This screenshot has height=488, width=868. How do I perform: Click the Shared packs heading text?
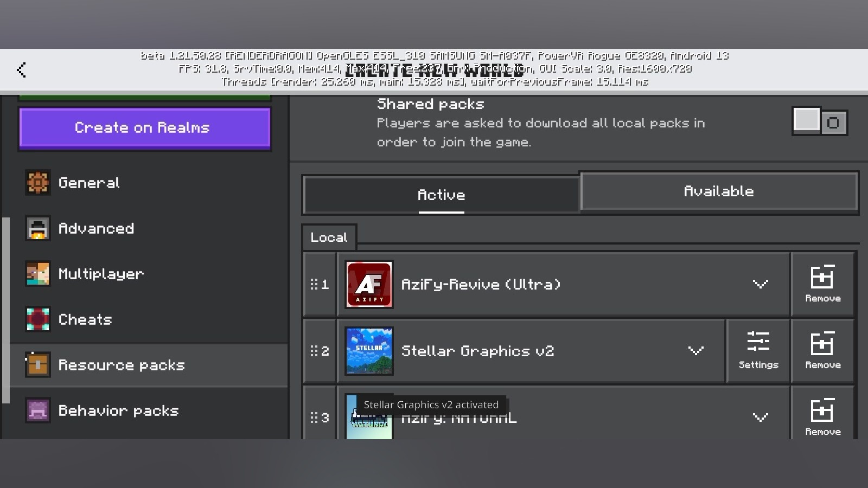(x=430, y=104)
